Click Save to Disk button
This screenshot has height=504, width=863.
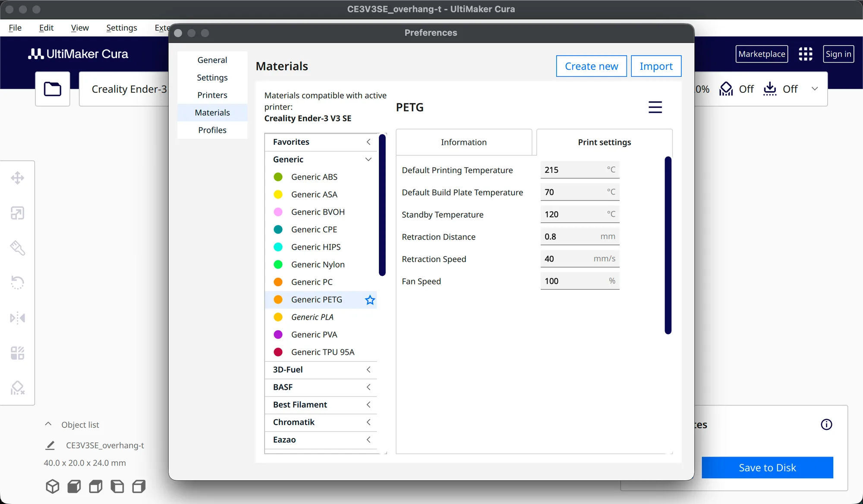pyautogui.click(x=767, y=468)
